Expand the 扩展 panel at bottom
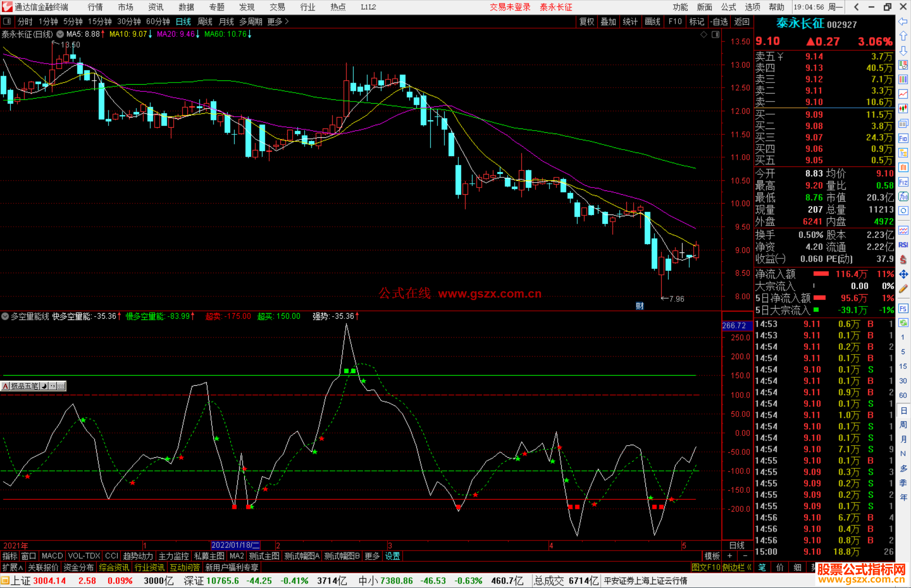The width and height of the screenshot is (911, 588). (x=13, y=567)
